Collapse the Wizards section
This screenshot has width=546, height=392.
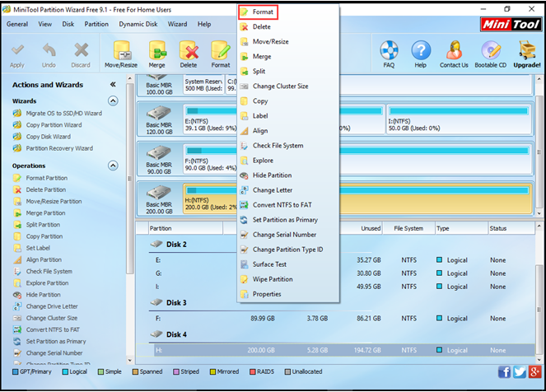pos(113,101)
